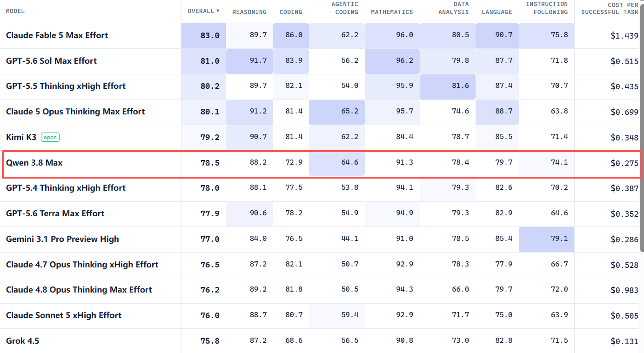This screenshot has width=644, height=353.
Task: Click the Grok 4.5 model name
Action: pos(23,341)
